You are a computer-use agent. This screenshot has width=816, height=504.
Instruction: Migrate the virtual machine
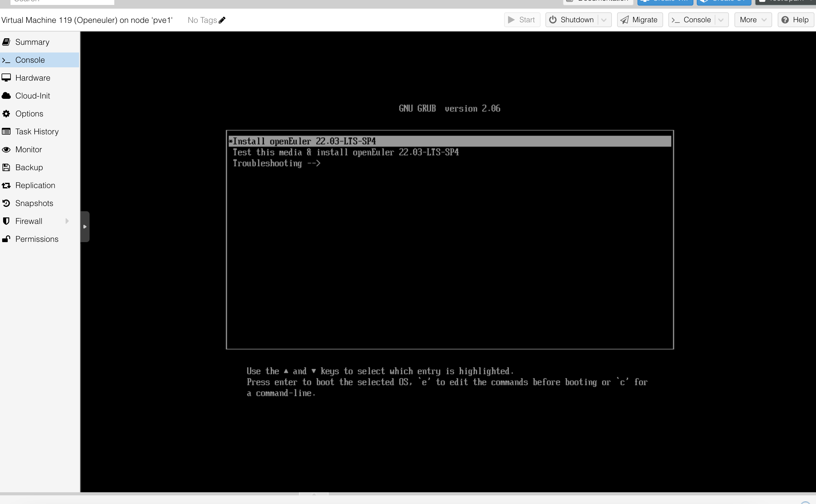click(x=640, y=20)
